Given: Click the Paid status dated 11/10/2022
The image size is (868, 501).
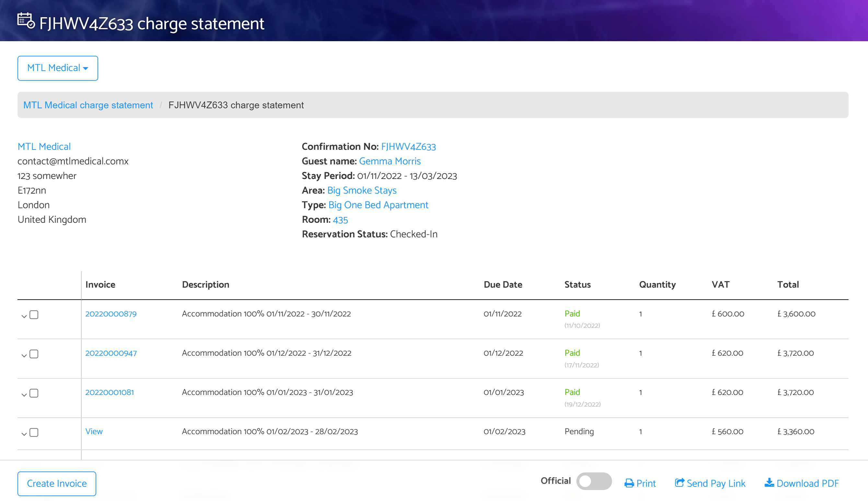Looking at the screenshot, I should click(x=572, y=314).
